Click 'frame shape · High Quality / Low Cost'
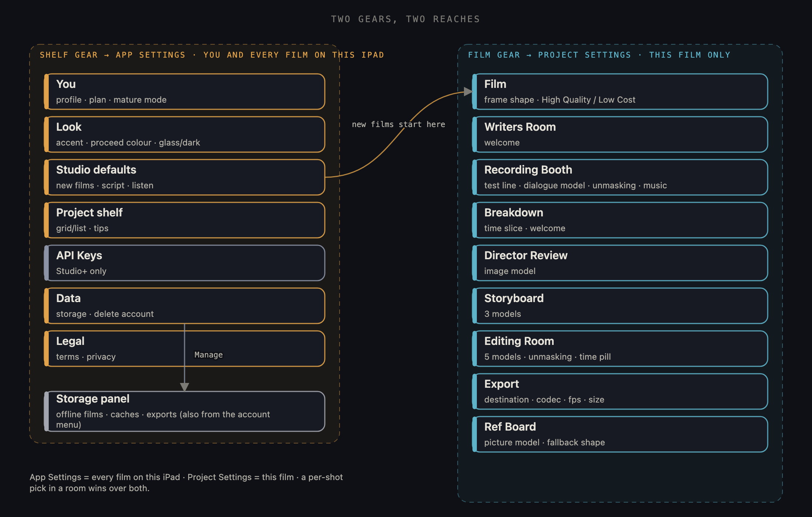 pyautogui.click(x=560, y=100)
